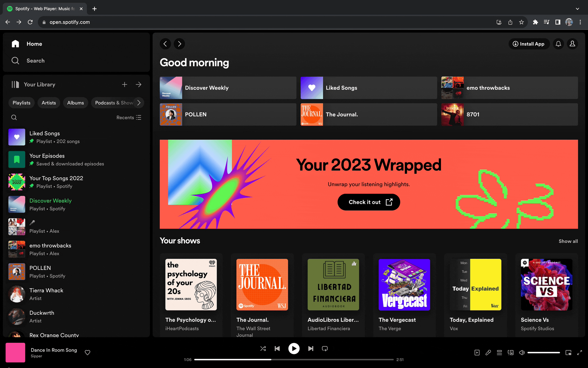
Task: Open the lyrics view icon
Action: pyautogui.click(x=488, y=353)
